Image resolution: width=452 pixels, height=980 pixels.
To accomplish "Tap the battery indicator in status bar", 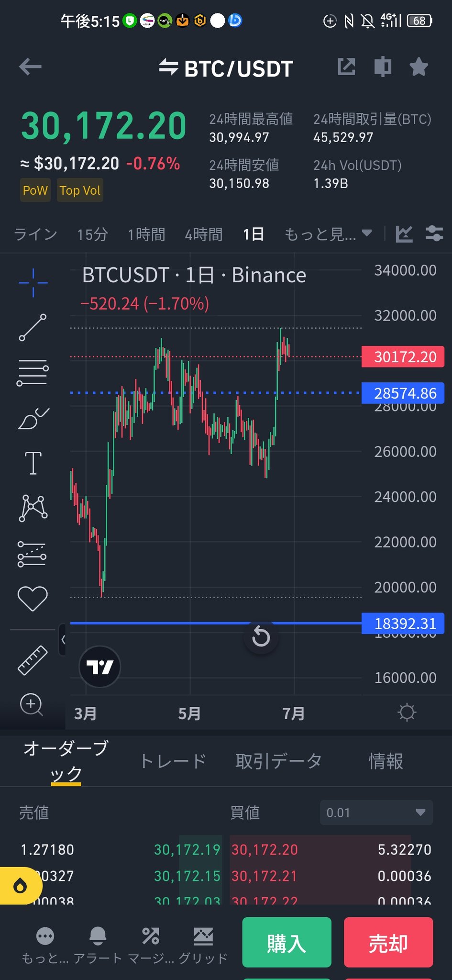I will (x=419, y=21).
